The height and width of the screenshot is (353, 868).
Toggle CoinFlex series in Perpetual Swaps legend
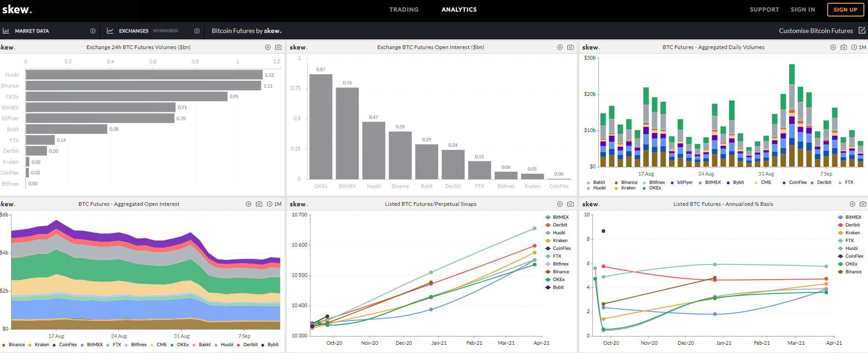[x=558, y=248]
